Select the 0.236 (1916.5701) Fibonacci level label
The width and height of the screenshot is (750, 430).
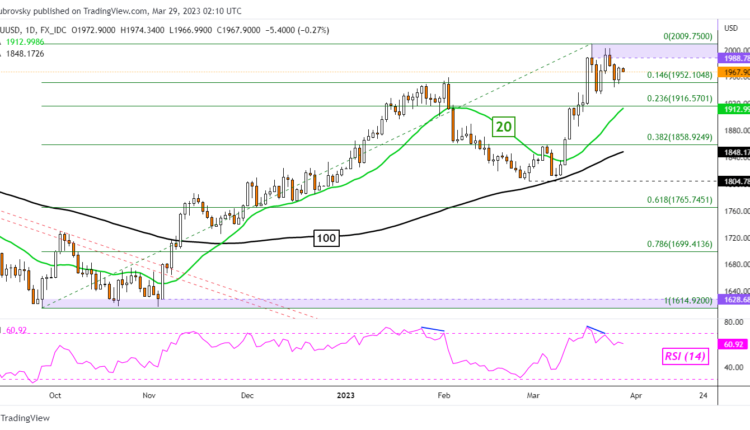pos(663,99)
